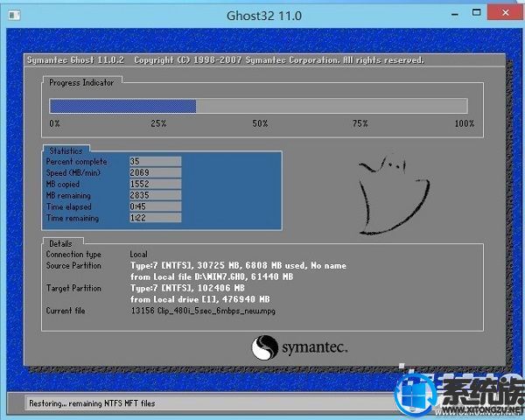
Task: Click the source line showing 30725 MB
Action: click(238, 266)
